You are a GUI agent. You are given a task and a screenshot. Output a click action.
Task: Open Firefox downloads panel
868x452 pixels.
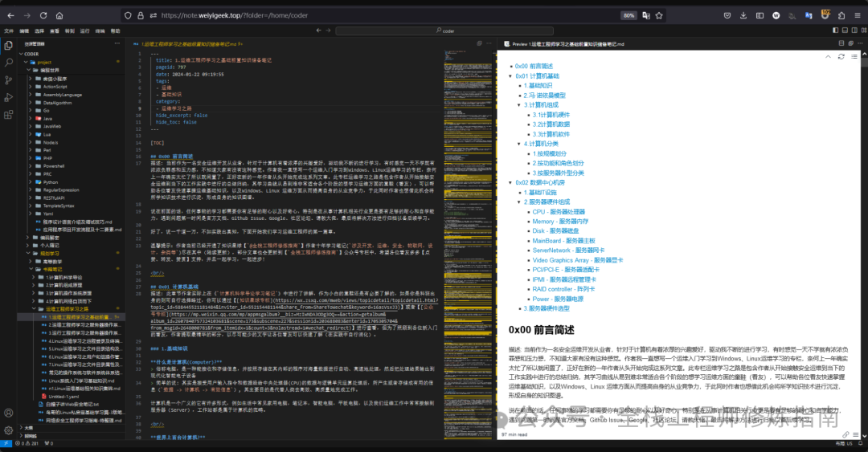[x=743, y=15]
